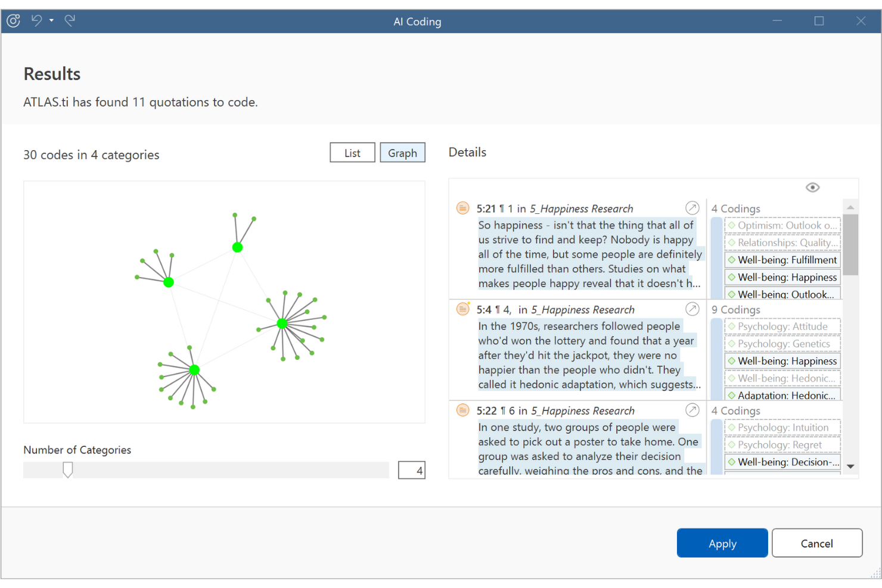Enable the Psychology: Attitude suggested code
Screen dimensions: 882x588
point(782,326)
